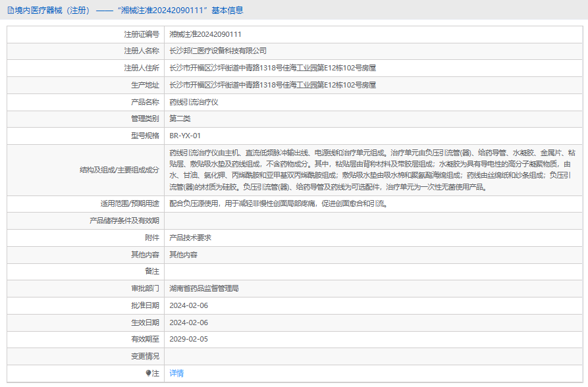The image size is (588, 387).
Task: Select expiry date 2029-02-05
Action: tap(188, 339)
